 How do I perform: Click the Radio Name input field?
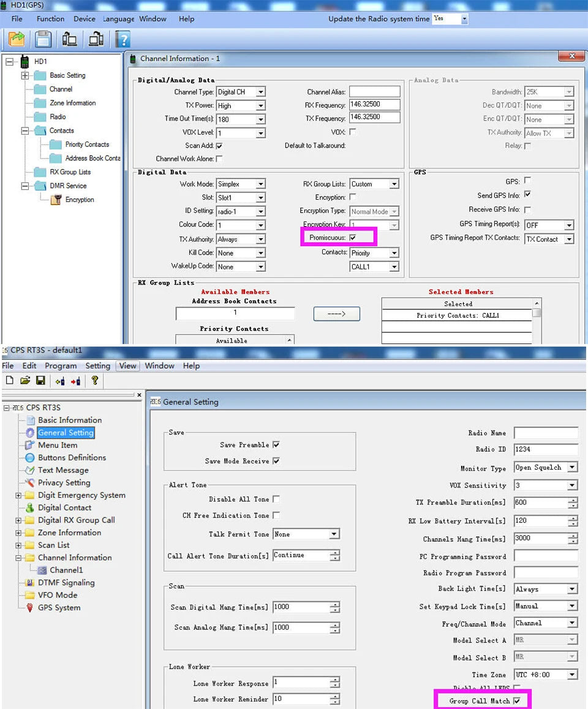click(545, 433)
